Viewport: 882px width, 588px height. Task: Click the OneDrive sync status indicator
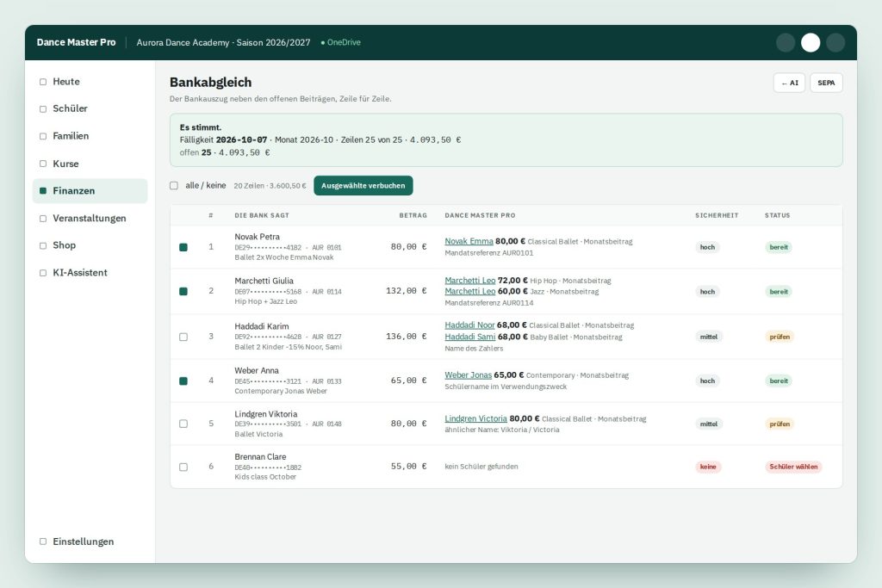pyautogui.click(x=341, y=42)
